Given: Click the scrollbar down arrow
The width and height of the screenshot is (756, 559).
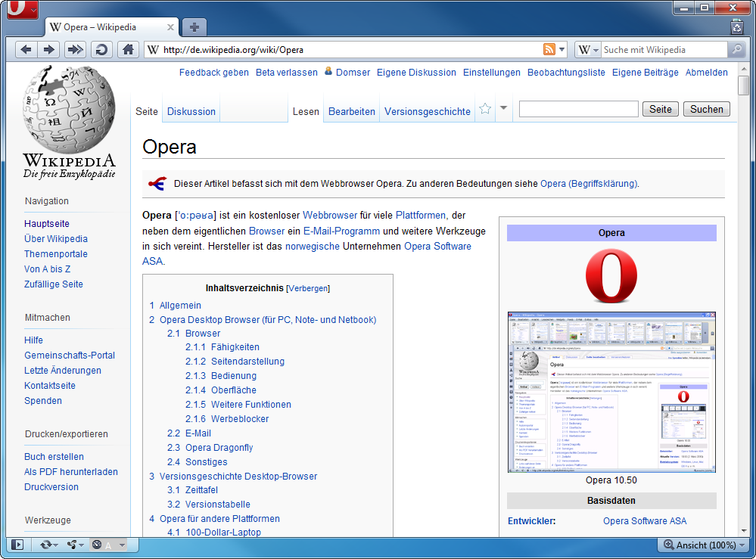Looking at the screenshot, I should click(x=744, y=531).
